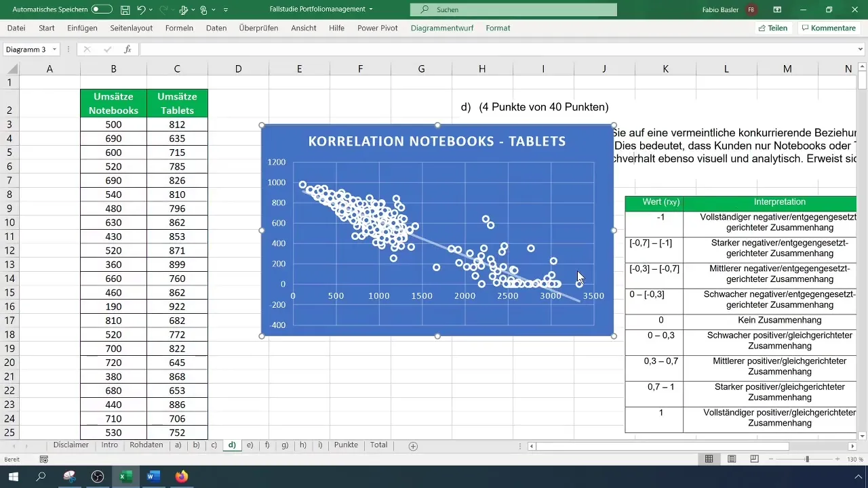The image size is (868, 488).
Task: Click the Rohdaten sheet tab
Action: (x=146, y=445)
